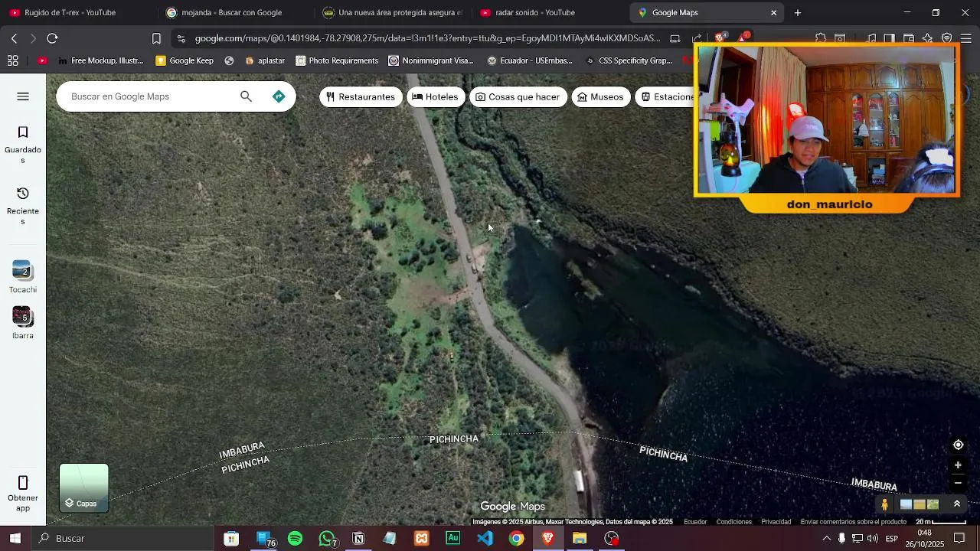Open the Free Mockup, Illustr... bookmark
Viewport: 980px width, 551px height.
coord(100,60)
